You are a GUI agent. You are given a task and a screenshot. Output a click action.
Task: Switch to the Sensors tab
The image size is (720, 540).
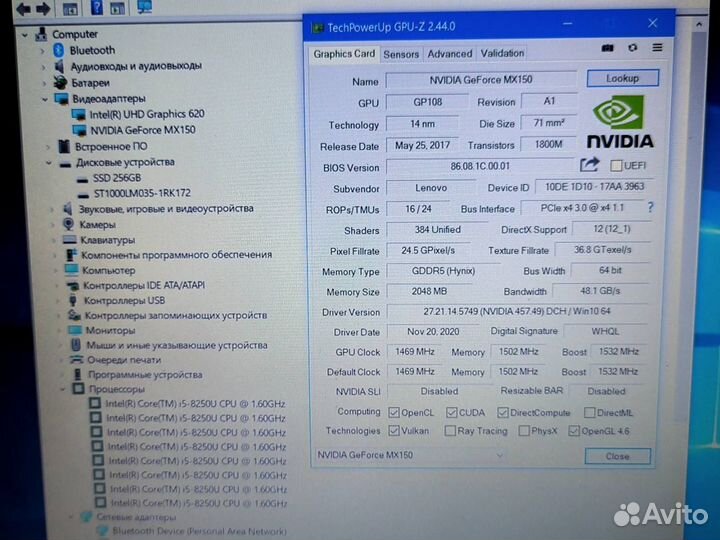pyautogui.click(x=401, y=54)
